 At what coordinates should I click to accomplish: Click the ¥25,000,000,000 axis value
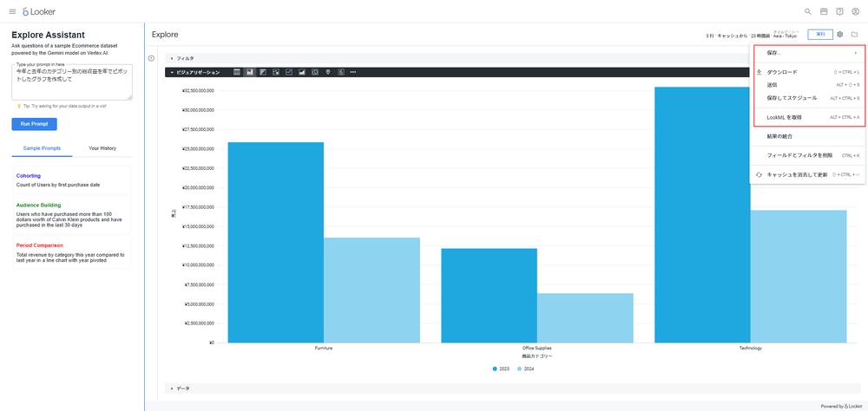click(x=198, y=149)
